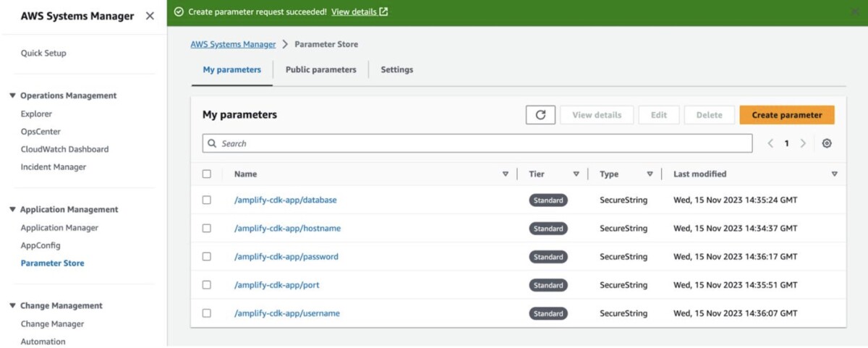Click the refresh parameters icon button
This screenshot has height=348, width=868.
click(x=540, y=115)
